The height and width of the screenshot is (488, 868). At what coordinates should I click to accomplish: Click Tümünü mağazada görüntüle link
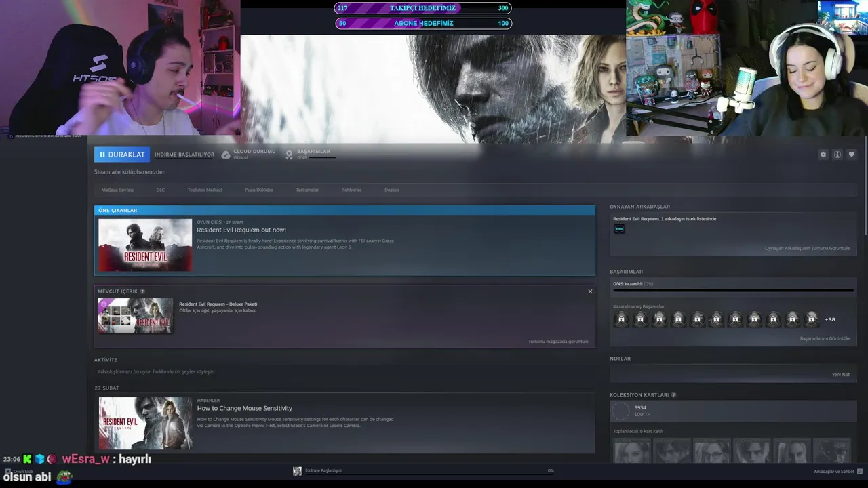point(558,342)
